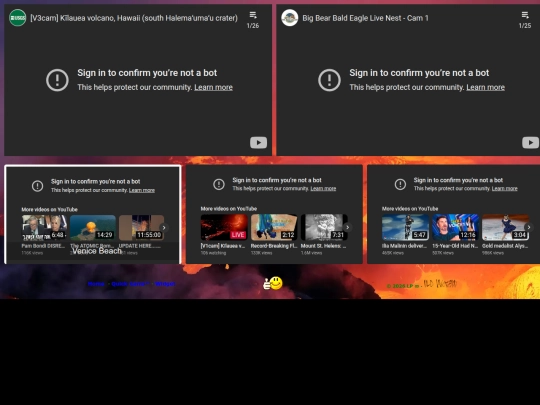Open The ATOMIC Bomb 14:29 thumbnail
Screen dimensions: 540x405
coord(93,228)
